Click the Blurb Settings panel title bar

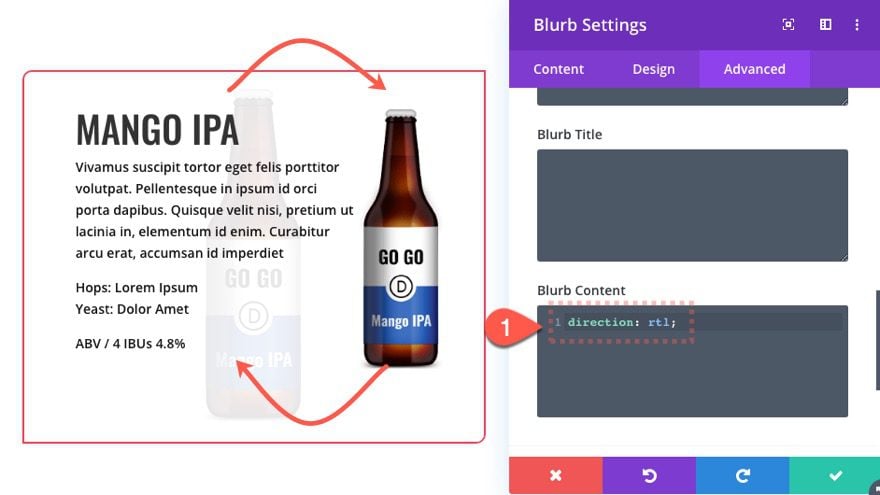[x=645, y=25]
